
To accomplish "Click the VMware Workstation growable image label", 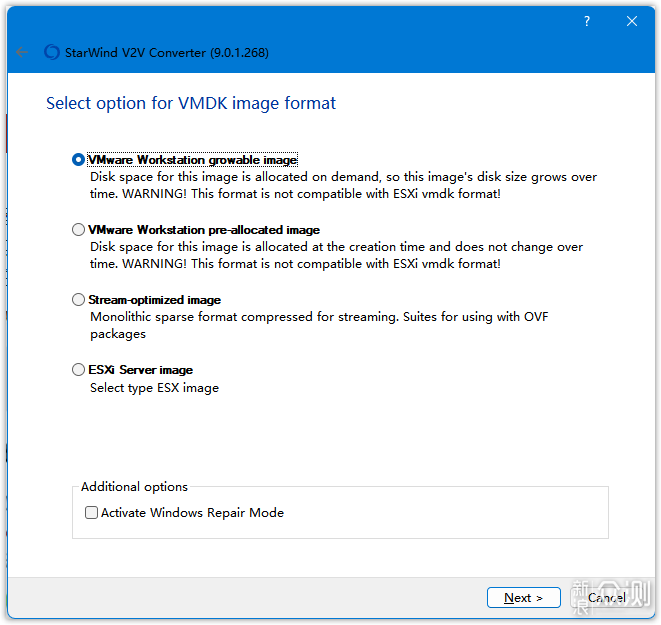I will (x=193, y=160).
